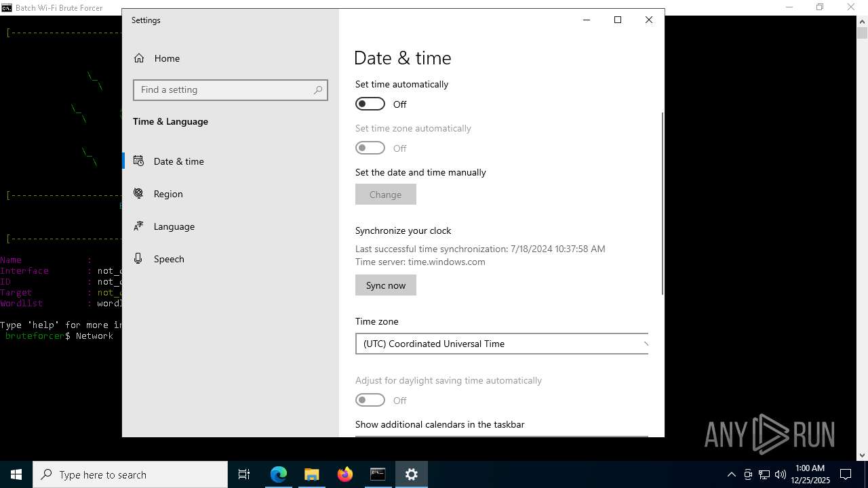Toggle Adjust for daylight saving time switch
868x488 pixels.
coord(370,400)
